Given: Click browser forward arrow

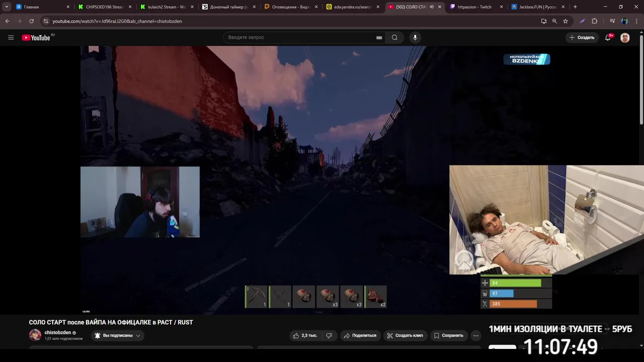Looking at the screenshot, I should click(19, 21).
